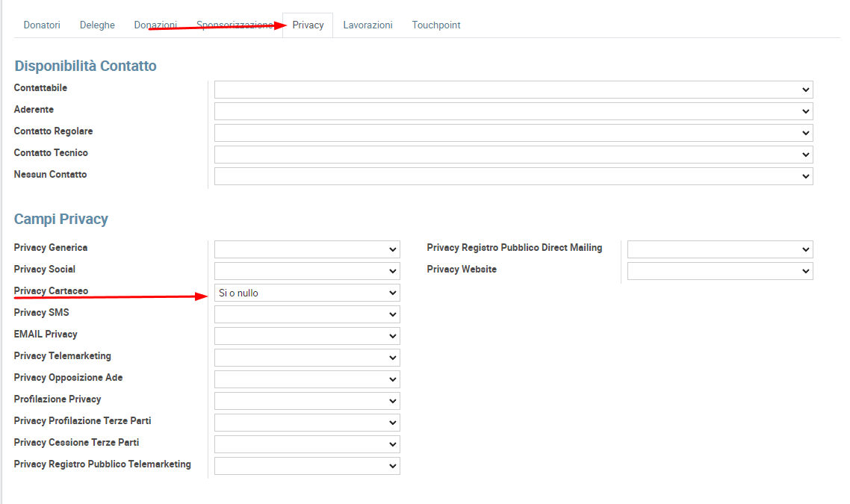Go to the Touchpoint tab
Image resolution: width=850 pixels, height=504 pixels.
point(436,25)
